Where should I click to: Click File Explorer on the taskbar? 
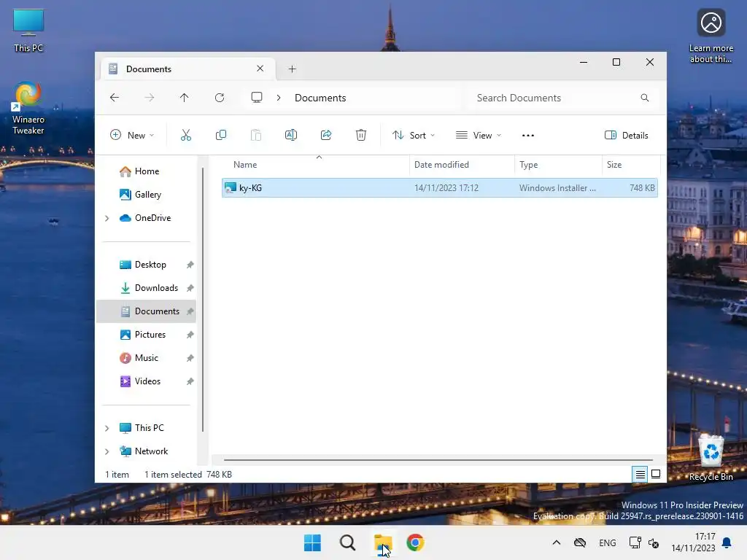click(382, 542)
